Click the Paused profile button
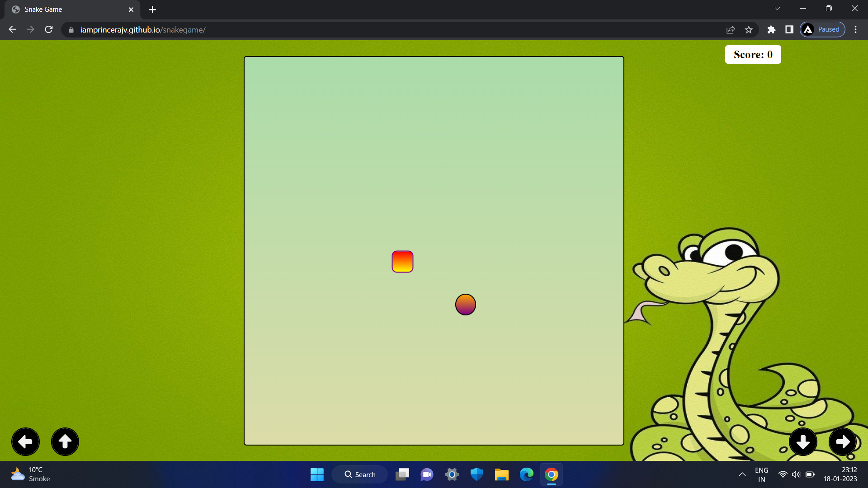 (822, 29)
